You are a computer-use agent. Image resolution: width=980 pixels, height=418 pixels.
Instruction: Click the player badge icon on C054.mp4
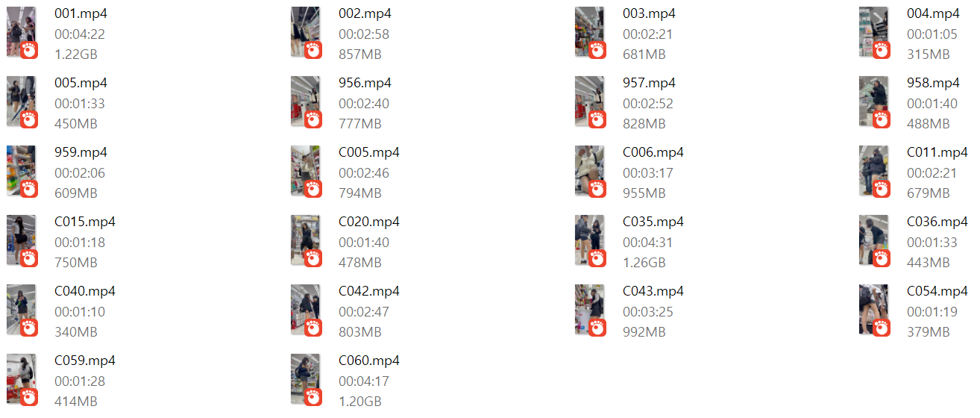coord(882,328)
